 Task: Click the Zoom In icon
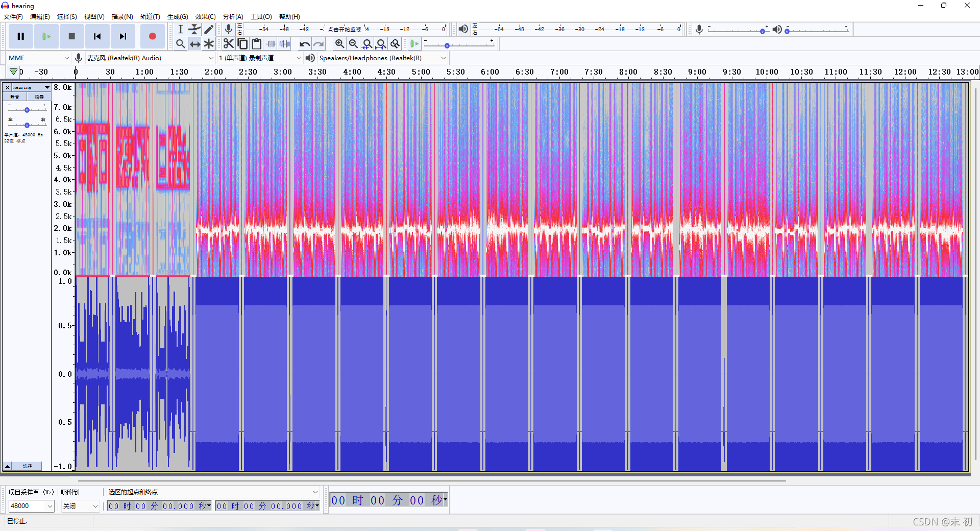coord(339,44)
